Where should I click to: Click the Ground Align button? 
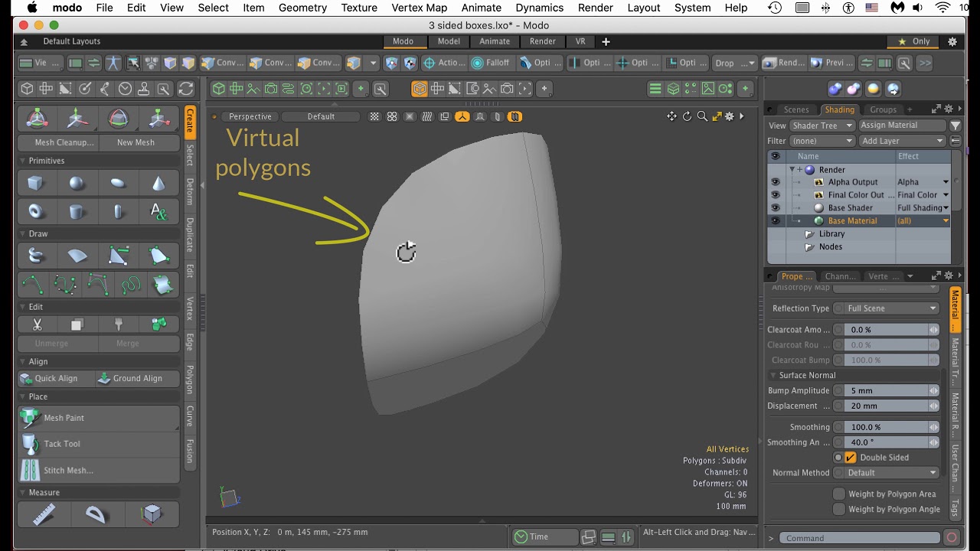click(x=139, y=378)
